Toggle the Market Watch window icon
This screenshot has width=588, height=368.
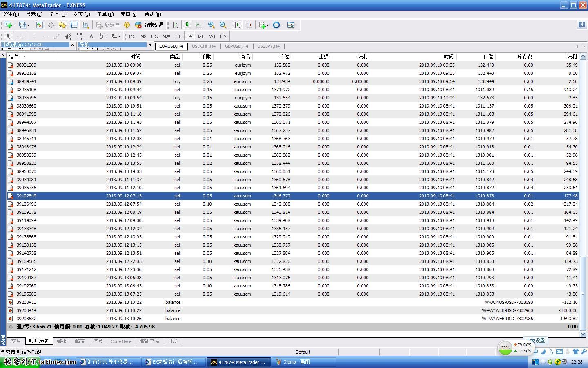click(39, 25)
